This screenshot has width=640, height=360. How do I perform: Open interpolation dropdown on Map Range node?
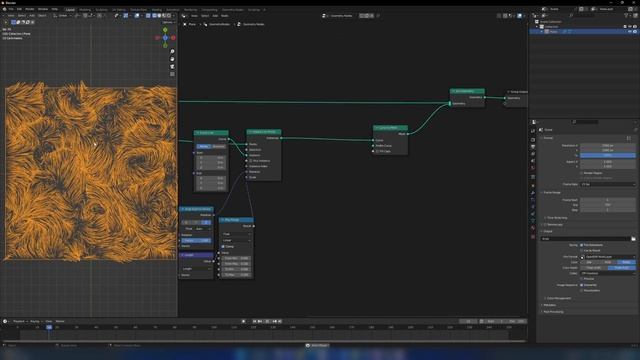236,240
